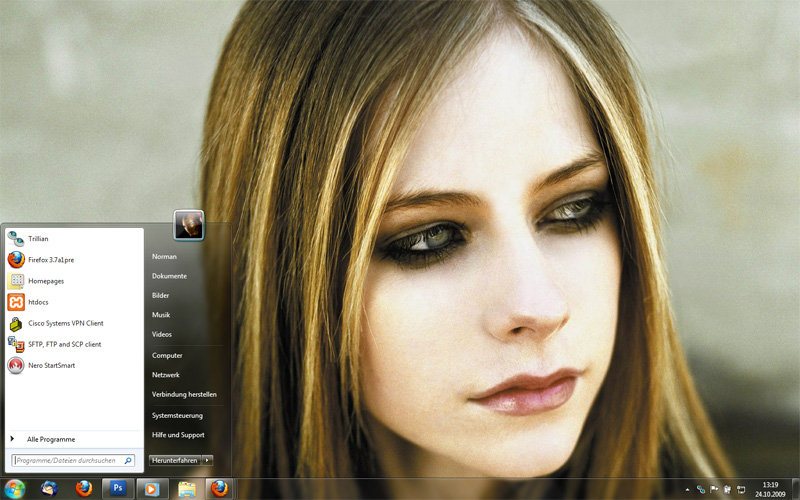Expand Alle Programme list
Image resolution: width=800 pixels, height=500 pixels.
click(x=74, y=439)
